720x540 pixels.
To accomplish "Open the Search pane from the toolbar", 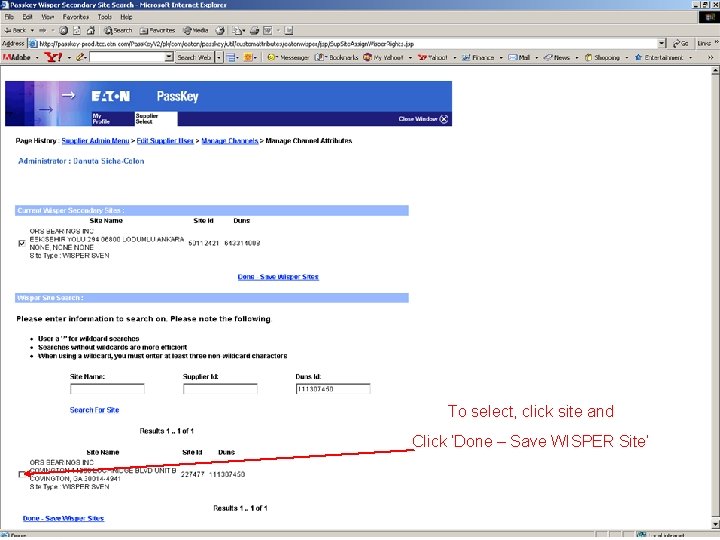I will (x=118, y=30).
